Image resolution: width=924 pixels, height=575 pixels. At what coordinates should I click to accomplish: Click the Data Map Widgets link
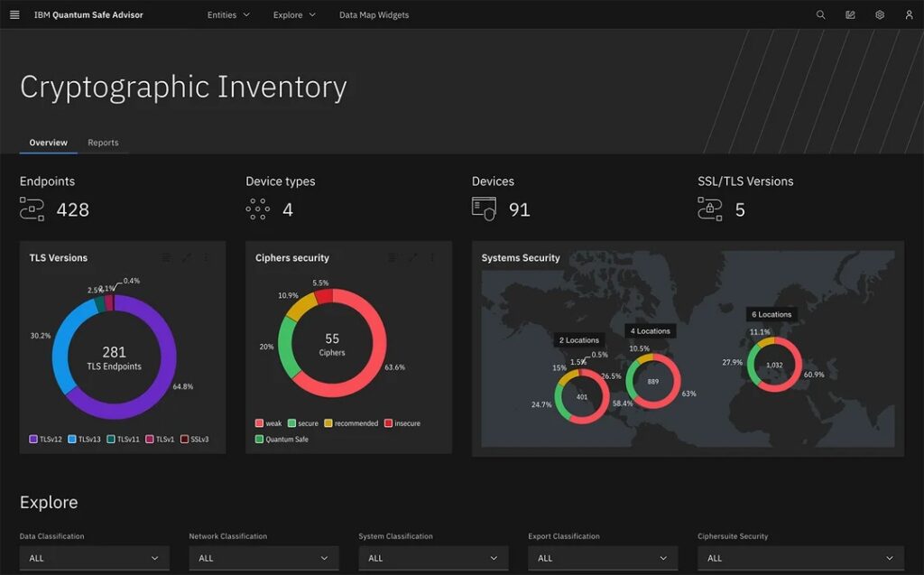[374, 14]
